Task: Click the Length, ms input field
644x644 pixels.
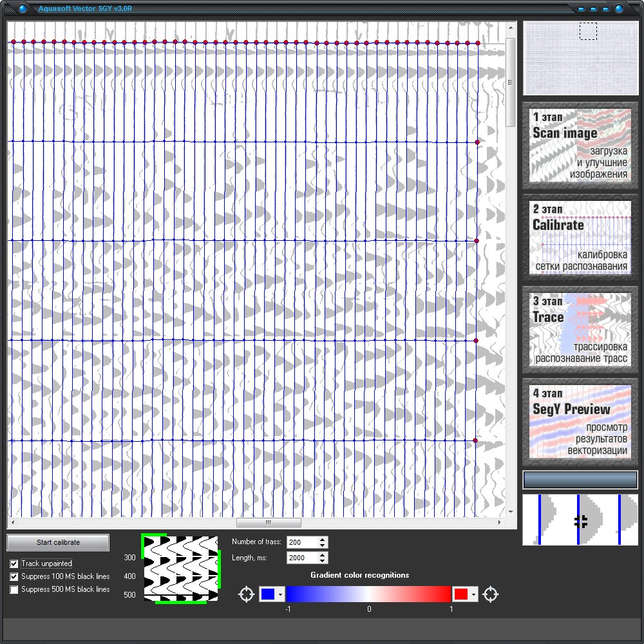Action: click(302, 558)
